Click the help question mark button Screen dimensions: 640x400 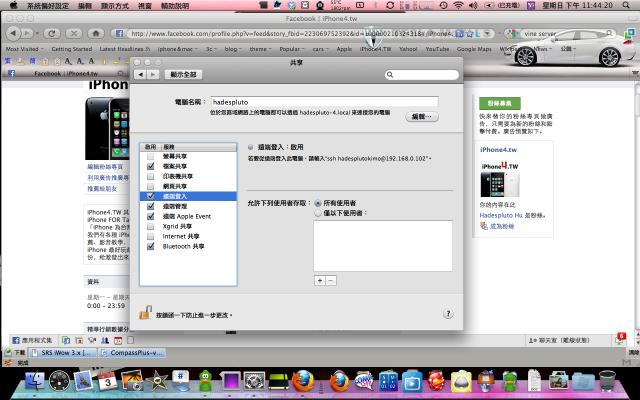pos(448,313)
